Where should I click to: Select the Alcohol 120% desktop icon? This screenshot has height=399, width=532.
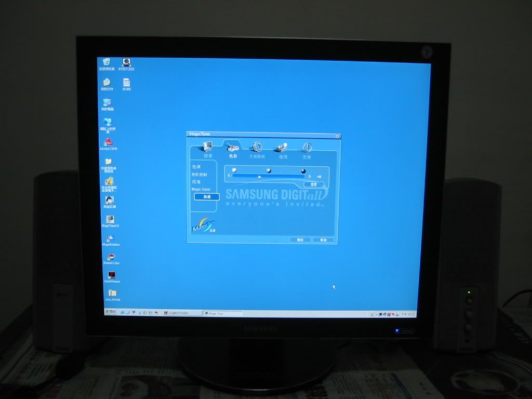108,144
